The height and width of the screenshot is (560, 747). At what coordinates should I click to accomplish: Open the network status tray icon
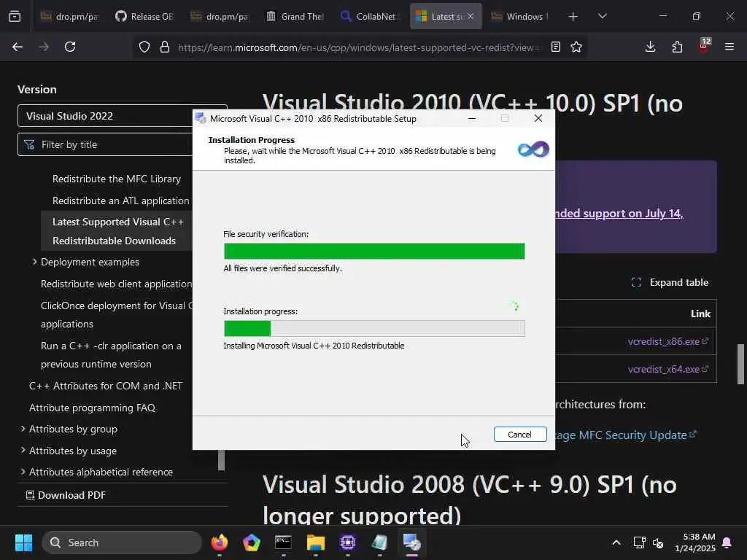tap(639, 542)
